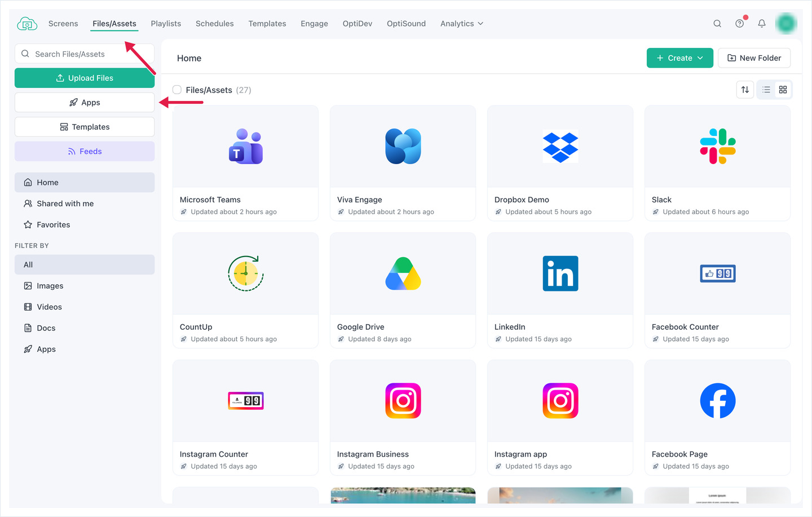The width and height of the screenshot is (812, 517).
Task: Open the Engage tab
Action: pyautogui.click(x=314, y=24)
